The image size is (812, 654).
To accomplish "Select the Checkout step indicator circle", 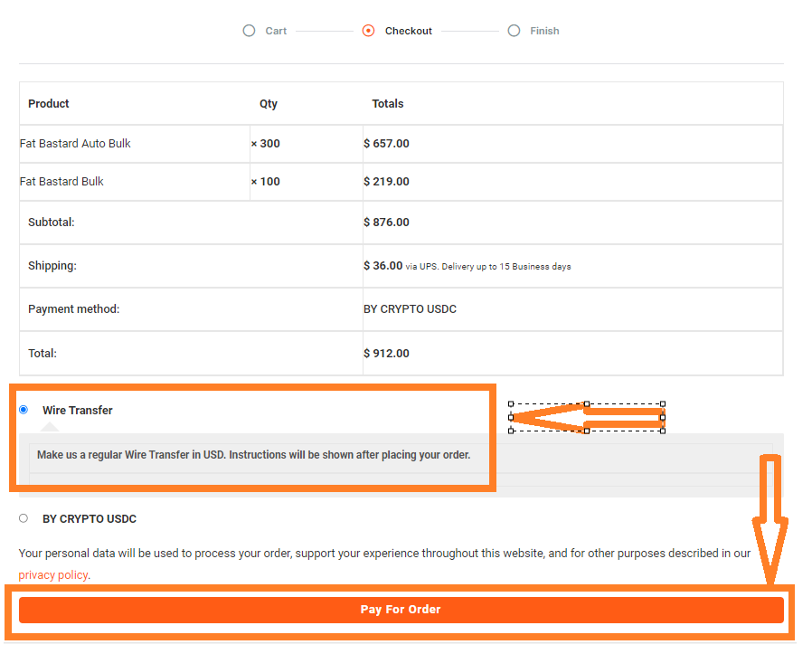I will point(368,31).
